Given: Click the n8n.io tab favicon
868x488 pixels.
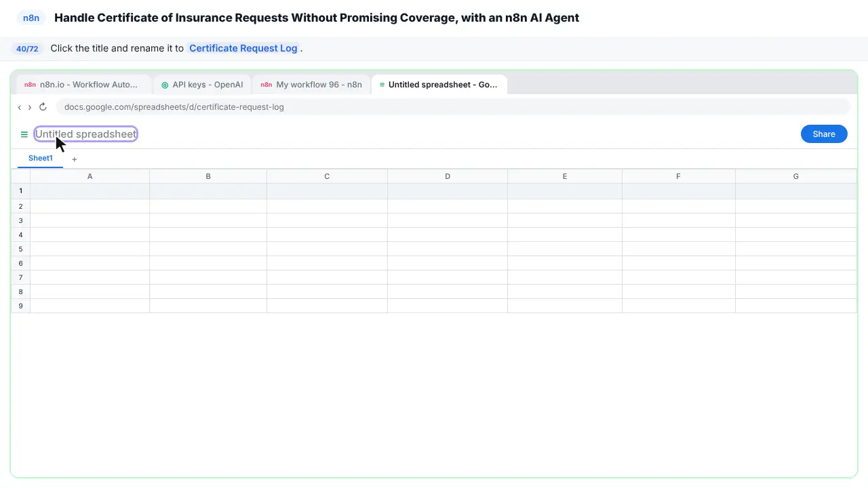Looking at the screenshot, I should click(x=30, y=85).
